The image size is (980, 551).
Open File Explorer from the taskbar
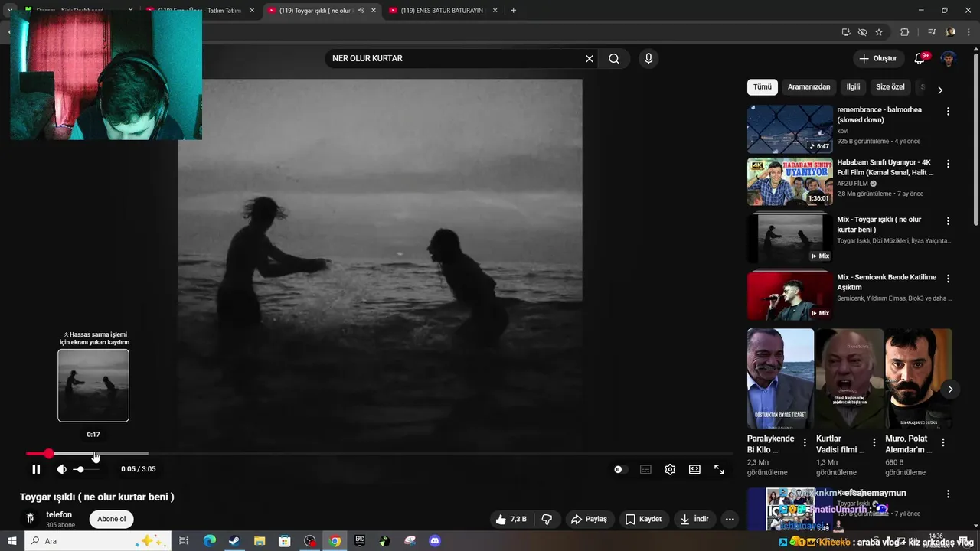click(x=260, y=541)
